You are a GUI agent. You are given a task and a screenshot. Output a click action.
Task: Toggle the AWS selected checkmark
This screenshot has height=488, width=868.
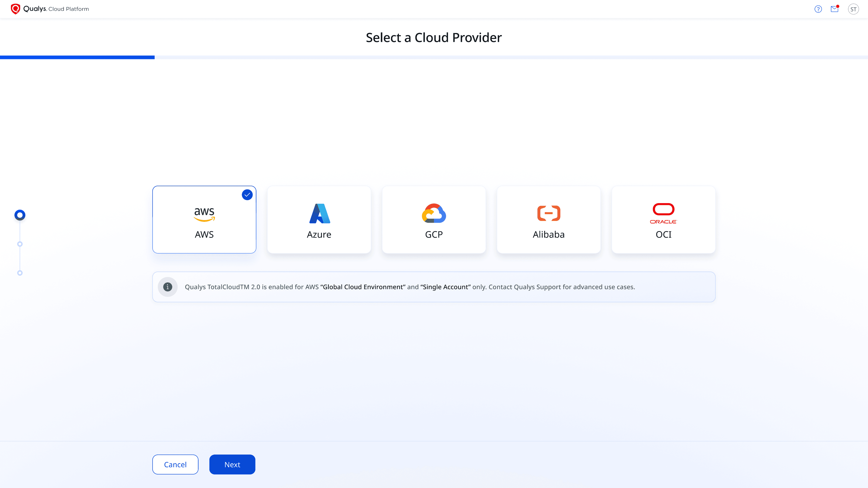pos(247,195)
